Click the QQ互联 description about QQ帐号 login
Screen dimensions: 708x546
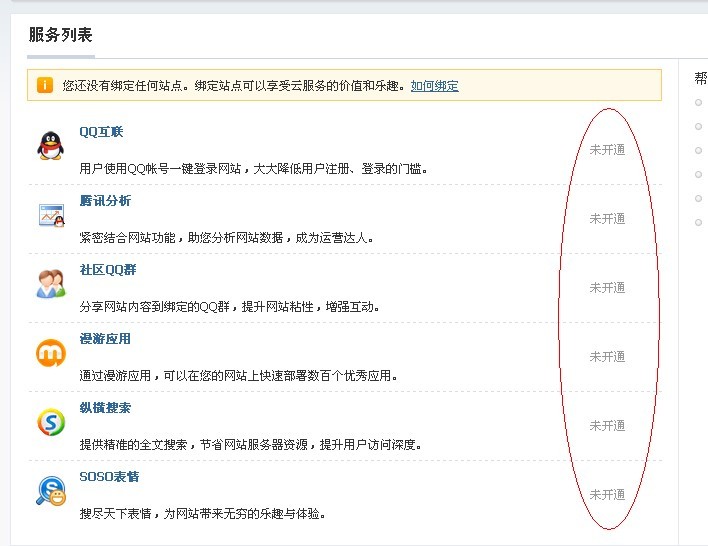click(x=253, y=169)
